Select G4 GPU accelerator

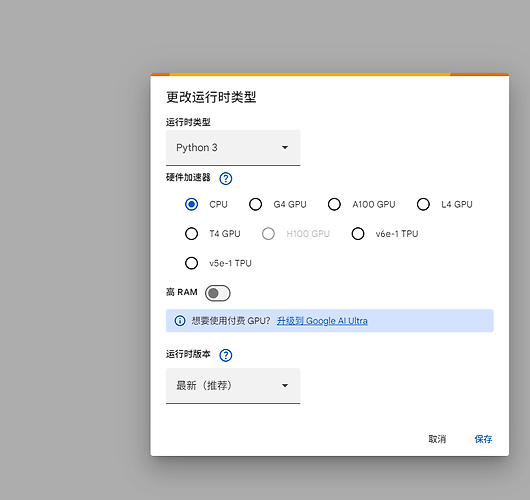tap(255, 204)
